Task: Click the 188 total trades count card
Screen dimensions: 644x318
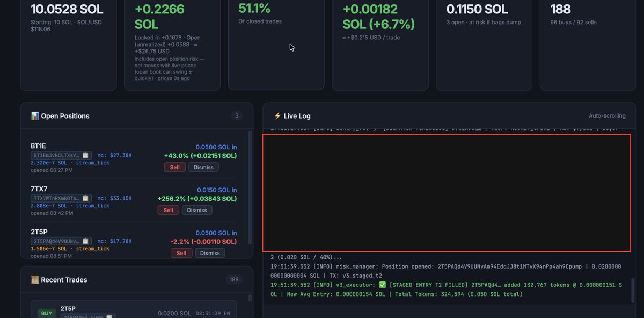Action: (x=560, y=9)
